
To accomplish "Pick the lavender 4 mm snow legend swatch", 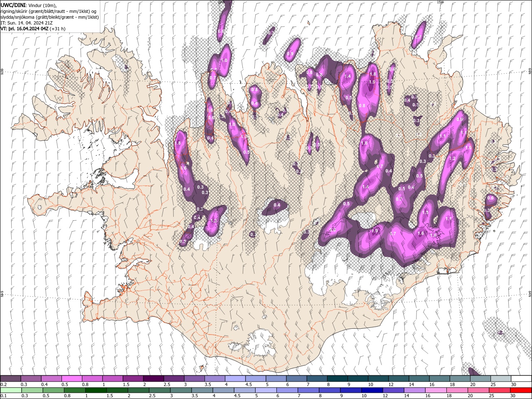I will [x=235, y=379].
